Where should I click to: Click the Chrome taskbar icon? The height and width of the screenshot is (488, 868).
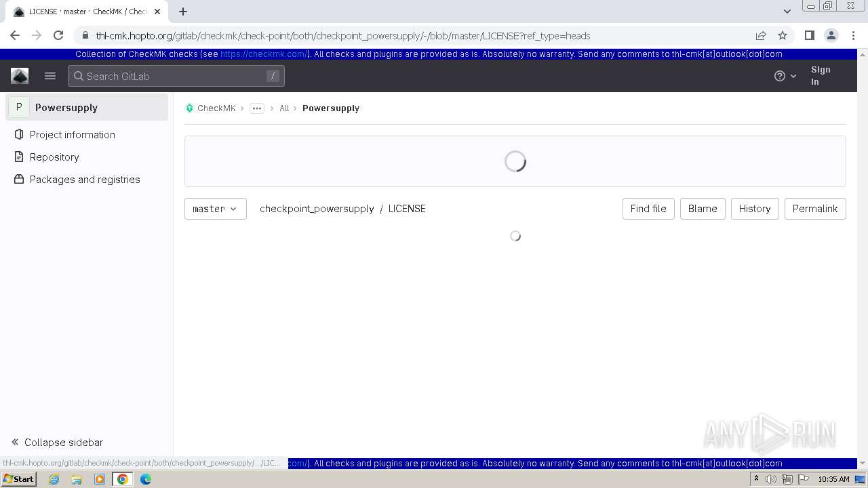pos(123,479)
